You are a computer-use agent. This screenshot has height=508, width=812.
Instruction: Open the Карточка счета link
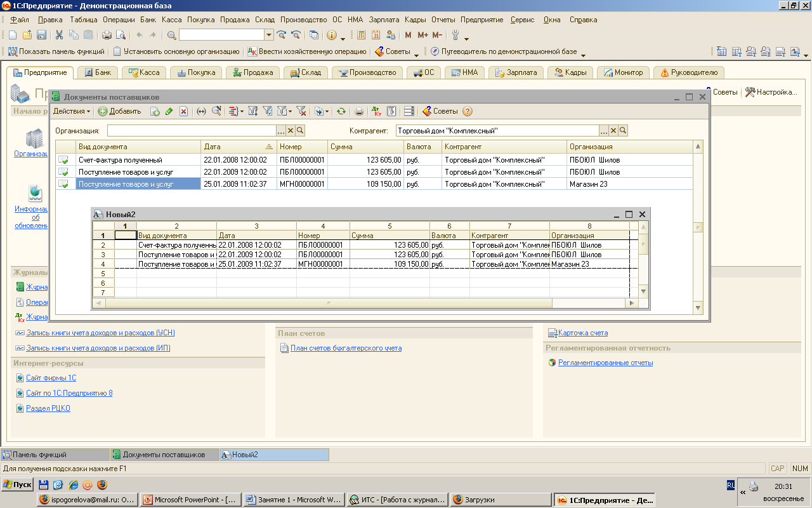point(582,333)
